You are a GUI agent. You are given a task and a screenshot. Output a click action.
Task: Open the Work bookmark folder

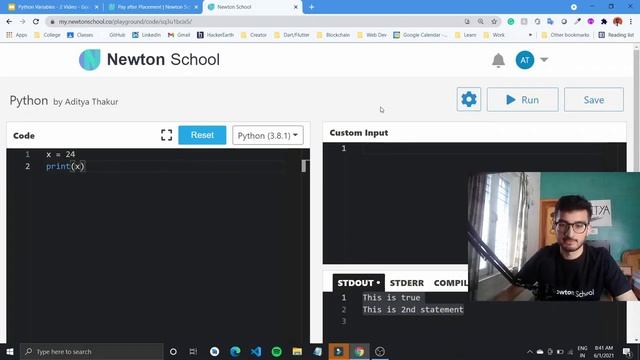(x=494, y=35)
